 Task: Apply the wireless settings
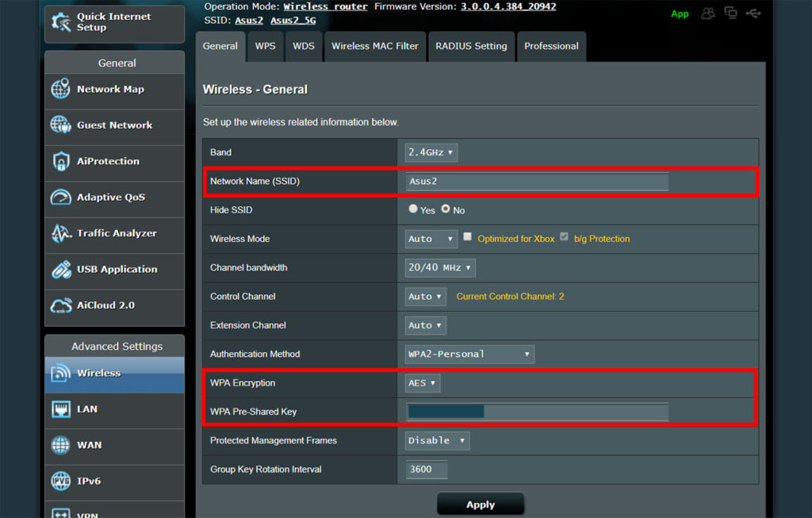click(480, 503)
